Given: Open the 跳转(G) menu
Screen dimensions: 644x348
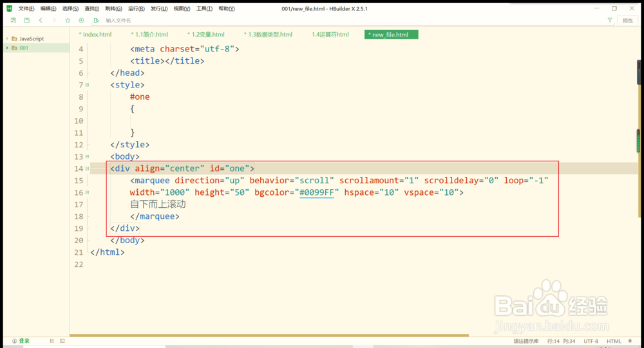Looking at the screenshot, I should click(113, 8).
